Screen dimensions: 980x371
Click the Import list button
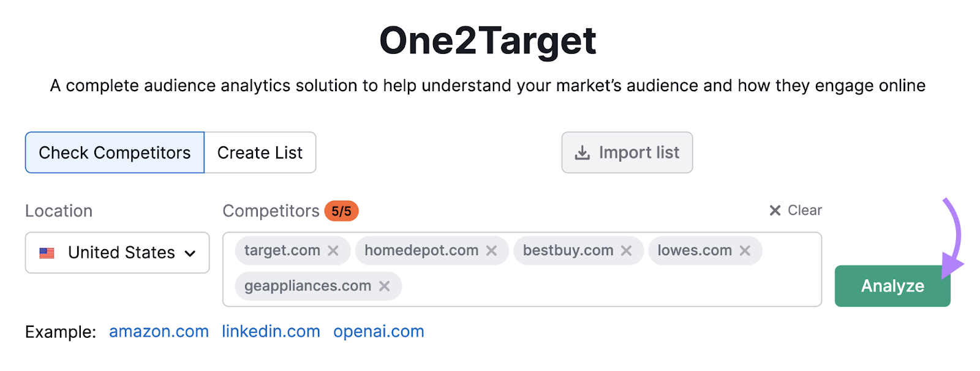click(627, 152)
